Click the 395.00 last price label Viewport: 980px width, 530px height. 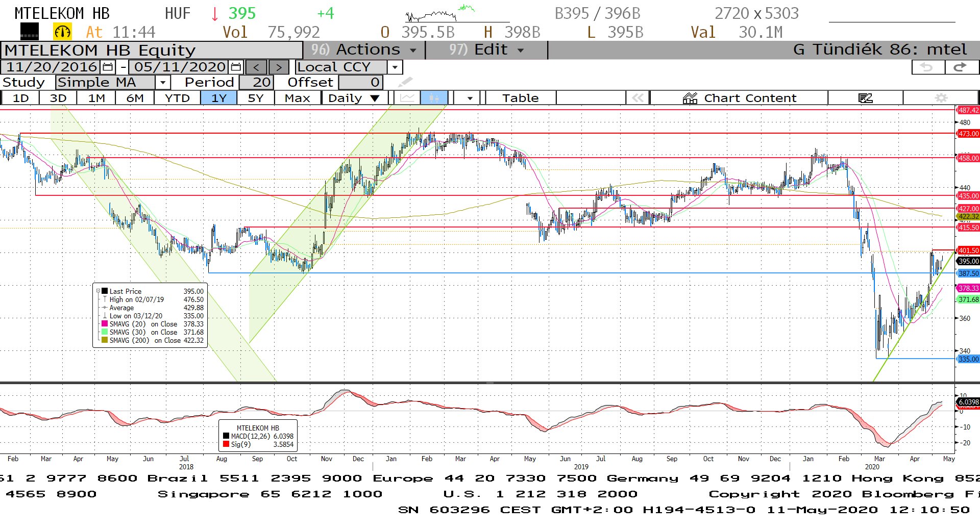point(968,261)
